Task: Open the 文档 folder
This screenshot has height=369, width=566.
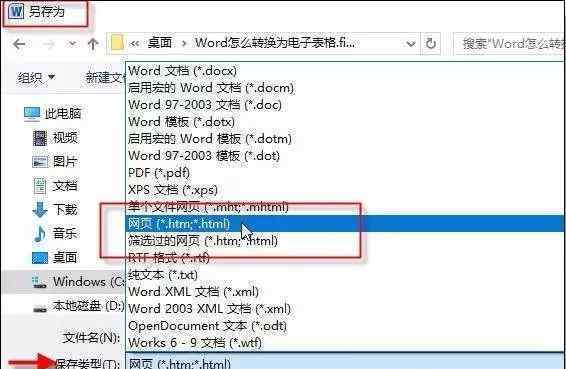Action: tap(65, 186)
